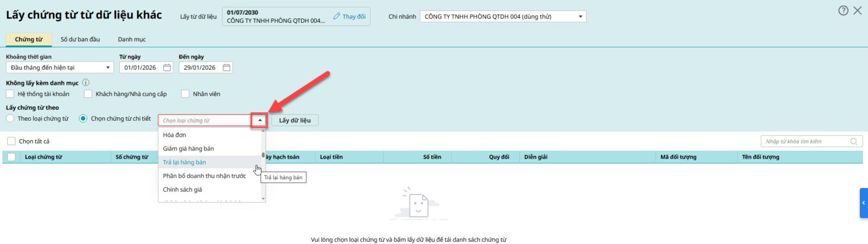Tick the Khách hàng/Nhà cung cấp checkbox
Image resolution: width=868 pixels, height=244 pixels.
click(88, 94)
